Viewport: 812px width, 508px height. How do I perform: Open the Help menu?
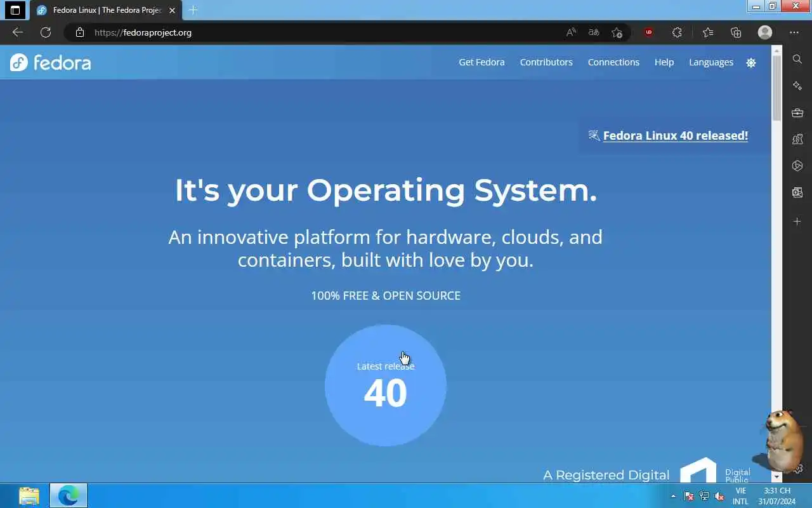[x=664, y=62]
